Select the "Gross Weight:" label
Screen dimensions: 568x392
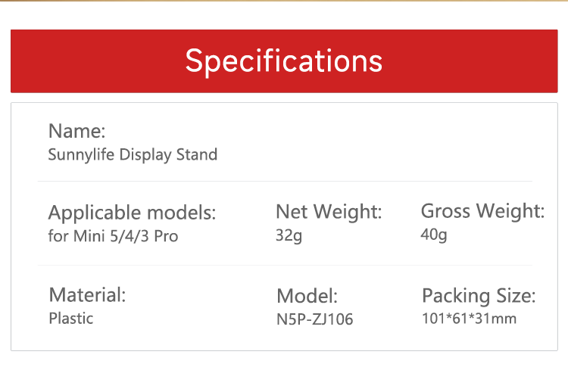[482, 211]
